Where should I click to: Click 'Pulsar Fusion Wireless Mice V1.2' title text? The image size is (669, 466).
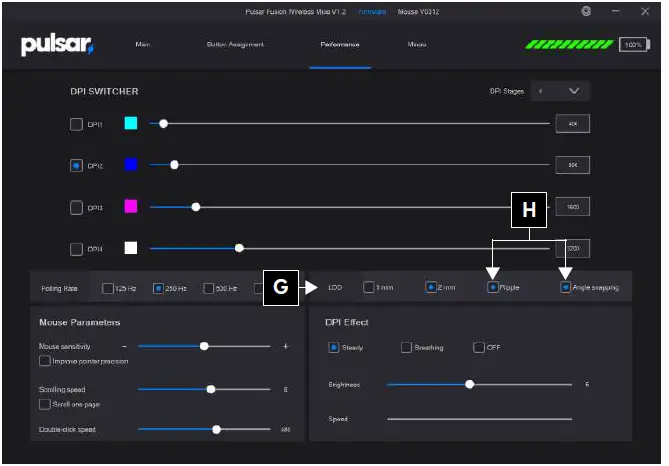tap(295, 12)
